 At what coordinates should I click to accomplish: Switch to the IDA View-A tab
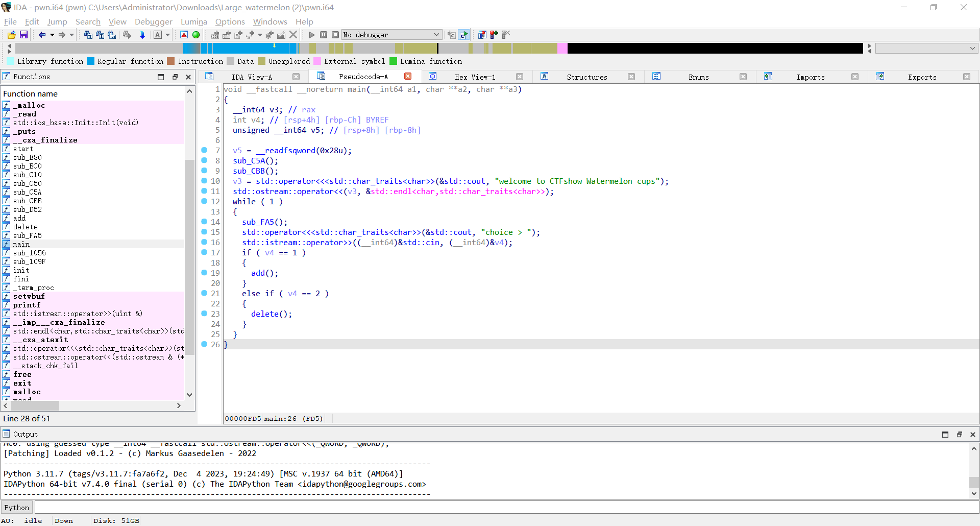coord(252,77)
